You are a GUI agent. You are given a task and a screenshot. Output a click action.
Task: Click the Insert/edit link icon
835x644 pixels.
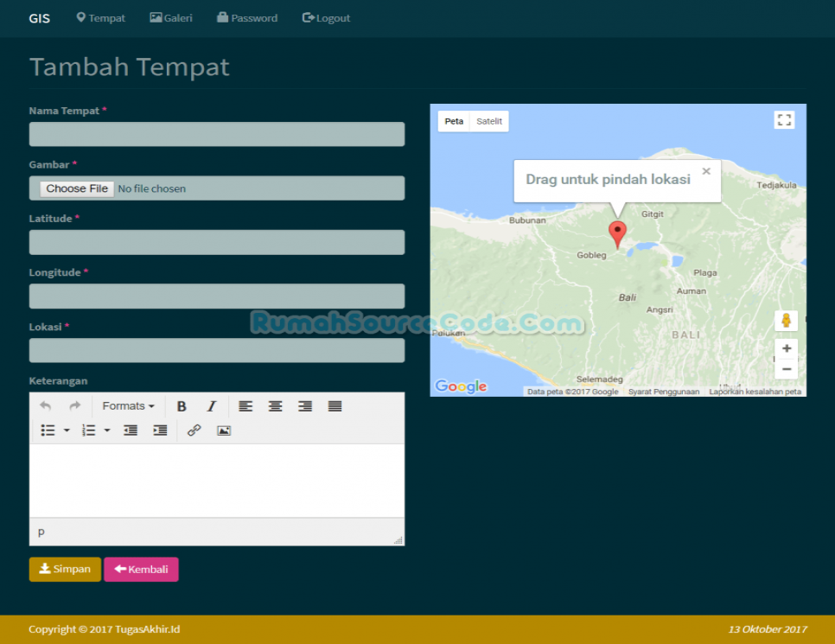tap(194, 430)
